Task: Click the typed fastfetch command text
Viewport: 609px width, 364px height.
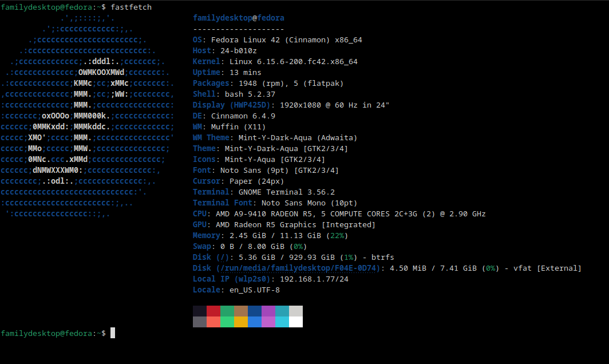Action: point(131,7)
